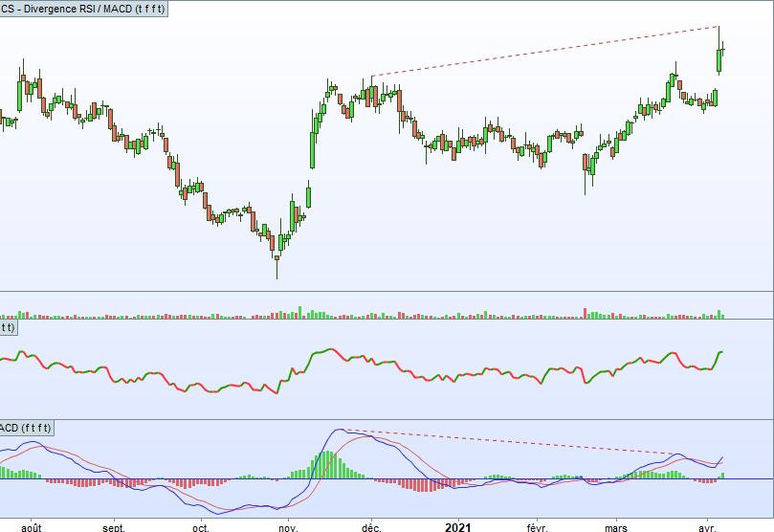The height and width of the screenshot is (532, 774).
Task: Select the 'août' date axis label
Action: coord(32,527)
